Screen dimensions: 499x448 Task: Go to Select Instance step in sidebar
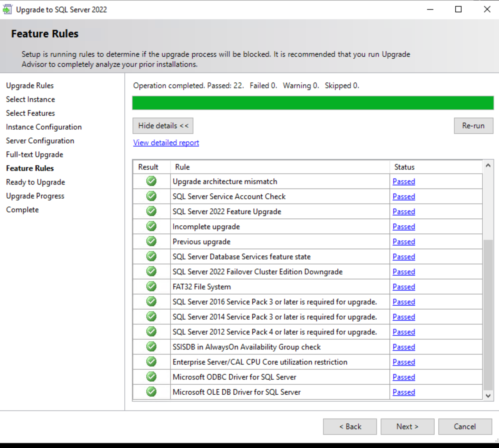coord(31,99)
